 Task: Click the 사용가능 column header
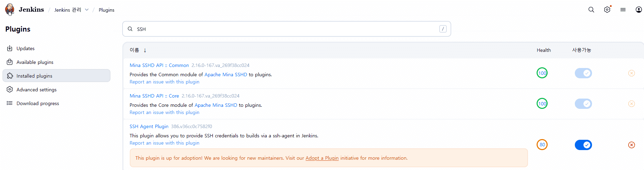pos(581,50)
